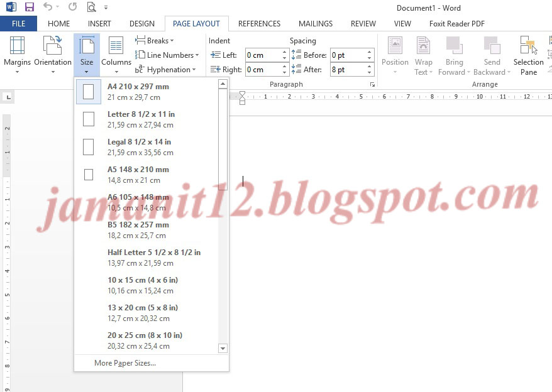Screen dimensions: 552x392
Task: Choose 20 x 25 cm (8 x 10 in) size
Action: tap(146, 340)
